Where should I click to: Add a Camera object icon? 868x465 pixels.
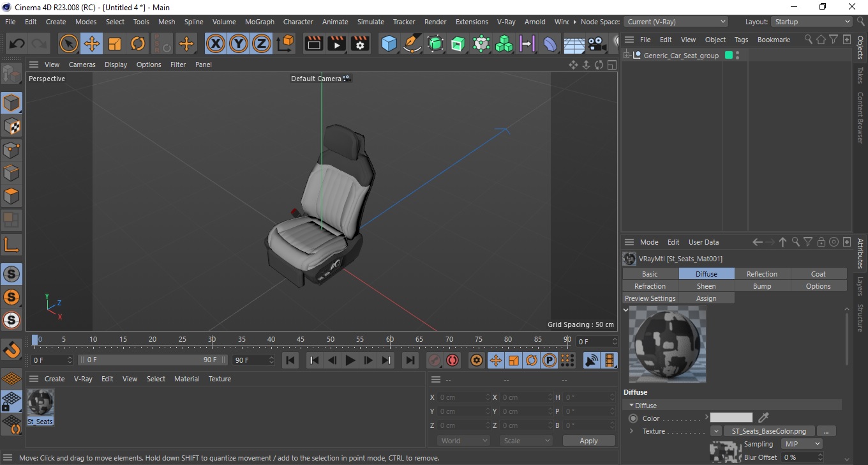tap(597, 44)
